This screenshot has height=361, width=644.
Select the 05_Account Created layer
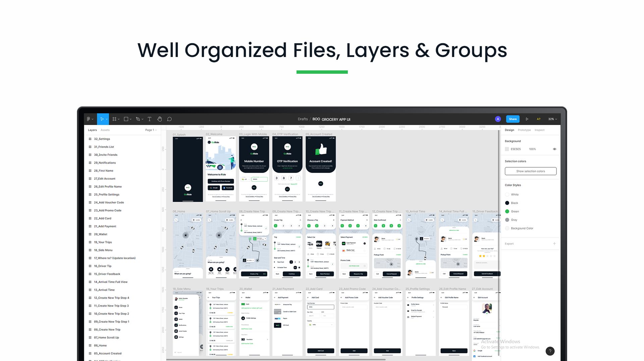(108, 354)
